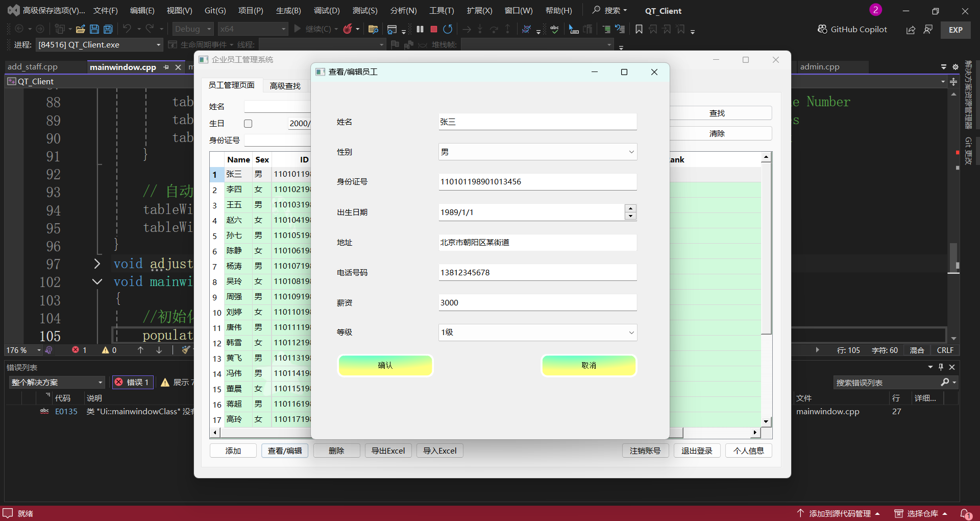
Task: Open GitHub Copilot from the toolbar
Action: [x=852, y=30]
